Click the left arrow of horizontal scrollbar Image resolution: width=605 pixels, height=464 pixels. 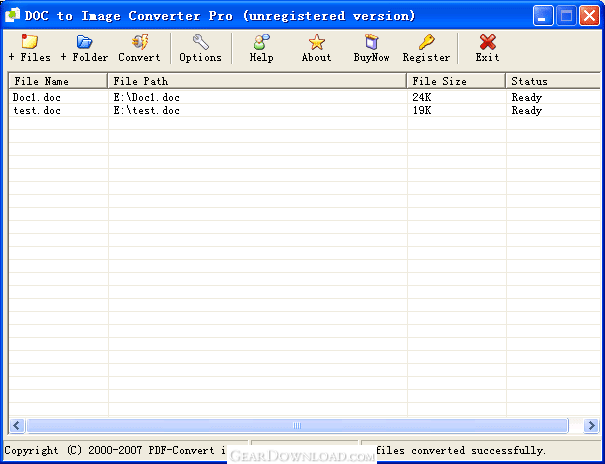pos(17,425)
